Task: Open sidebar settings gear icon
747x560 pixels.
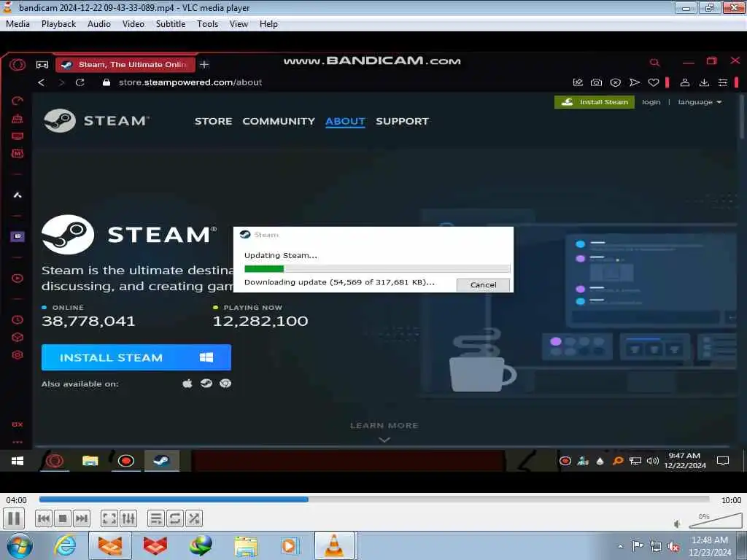Action: 18,355
